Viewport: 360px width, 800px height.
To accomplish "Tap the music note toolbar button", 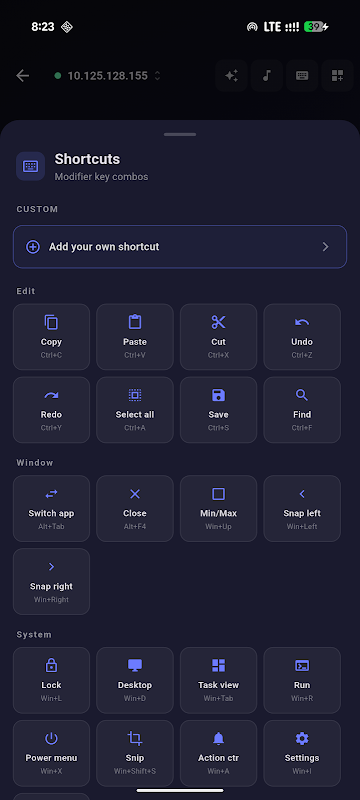I will coord(267,76).
